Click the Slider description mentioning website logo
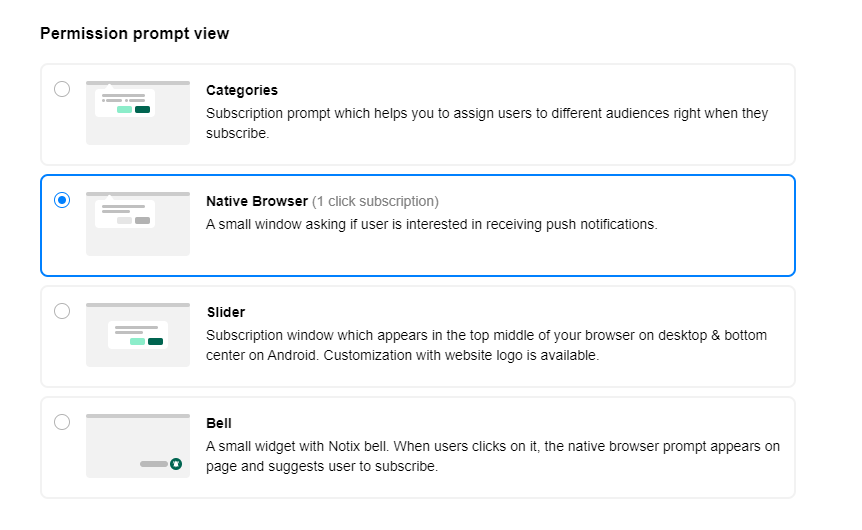The height and width of the screenshot is (530, 862). pos(487,345)
